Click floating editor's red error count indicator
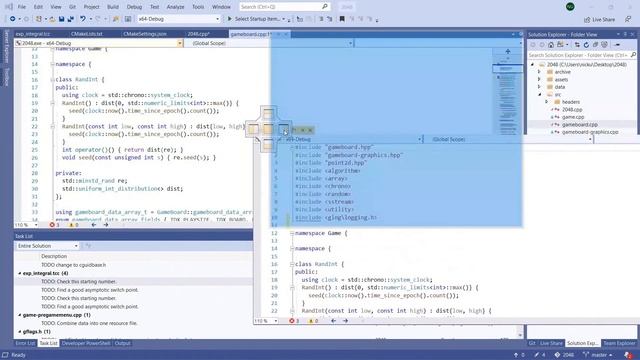Screen dimensions: 640x360 [294, 321]
